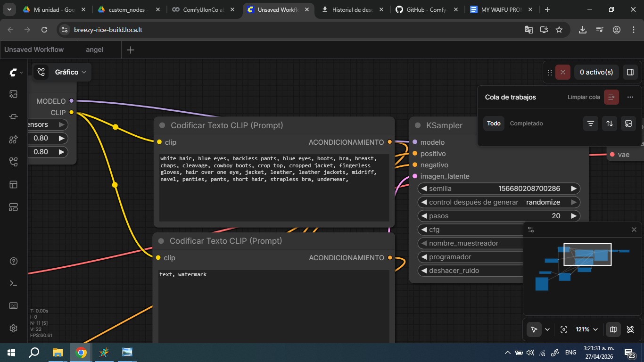644x362 pixels.
Task: Select the Completado tab in job queue
Action: point(526,123)
